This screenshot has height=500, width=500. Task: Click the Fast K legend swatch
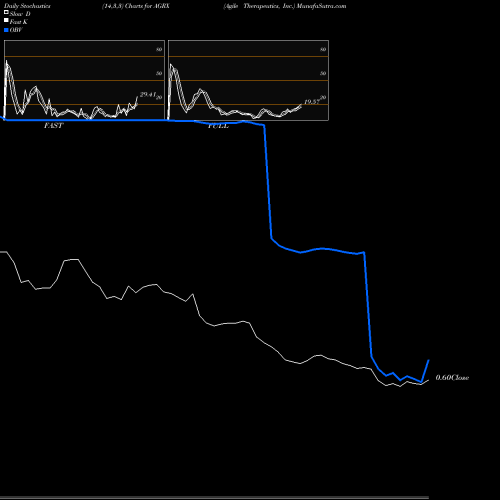point(6,20)
